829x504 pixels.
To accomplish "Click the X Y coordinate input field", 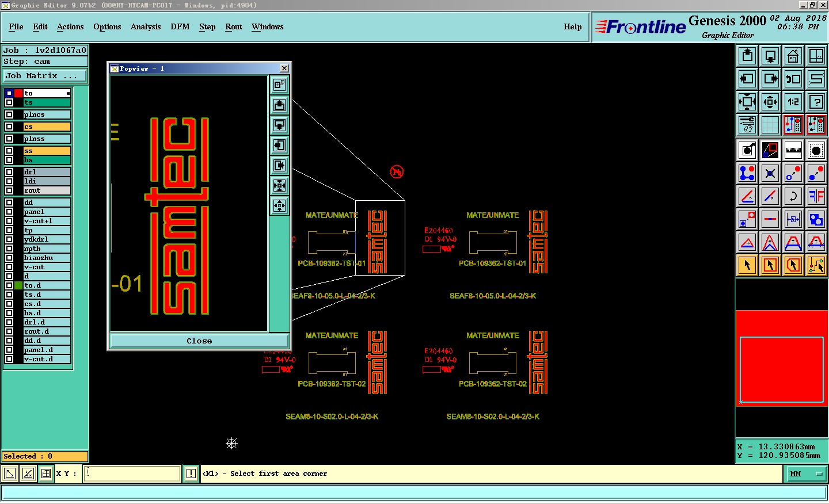I will pos(132,474).
